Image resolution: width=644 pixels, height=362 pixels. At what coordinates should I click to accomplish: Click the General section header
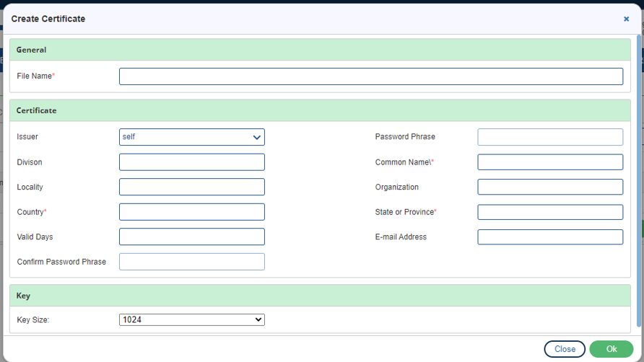[x=320, y=50]
